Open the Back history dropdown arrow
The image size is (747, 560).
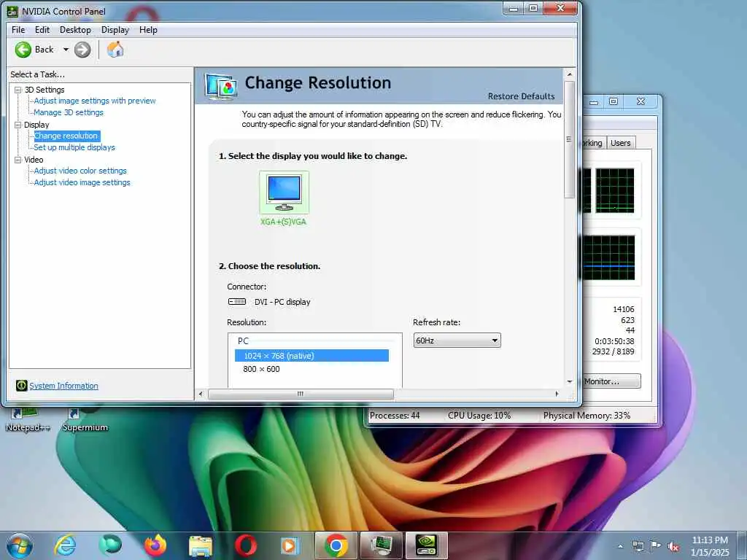(66, 50)
